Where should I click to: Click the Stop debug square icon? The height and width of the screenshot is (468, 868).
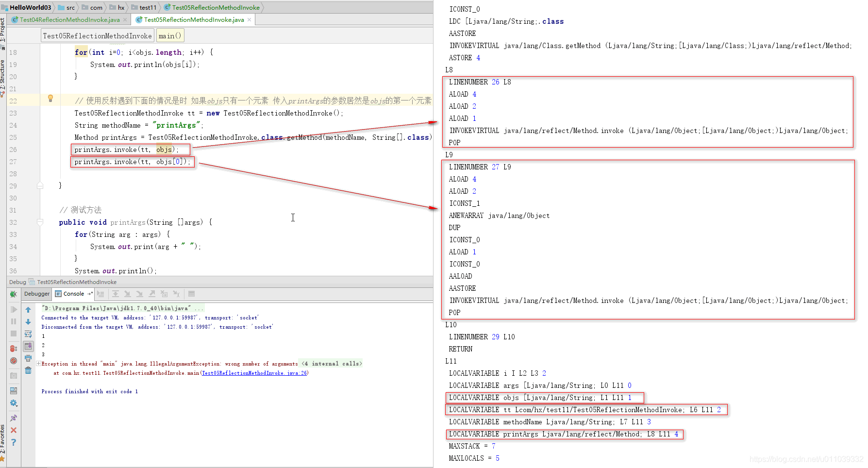pos(14,334)
